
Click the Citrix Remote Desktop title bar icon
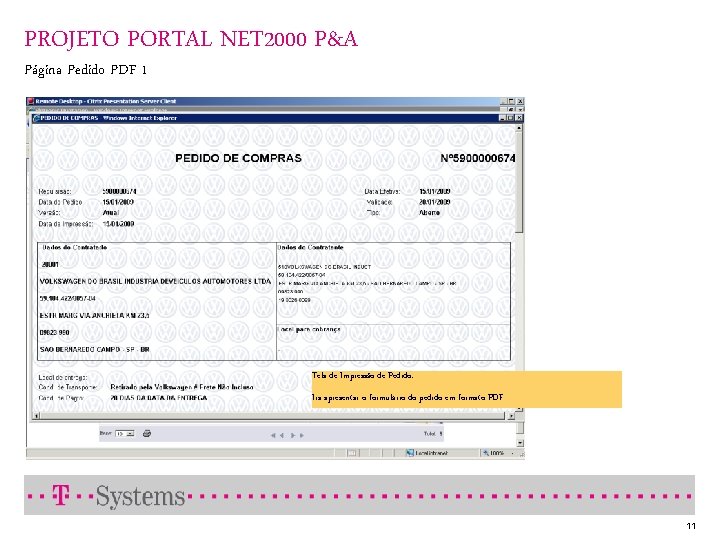[30, 101]
